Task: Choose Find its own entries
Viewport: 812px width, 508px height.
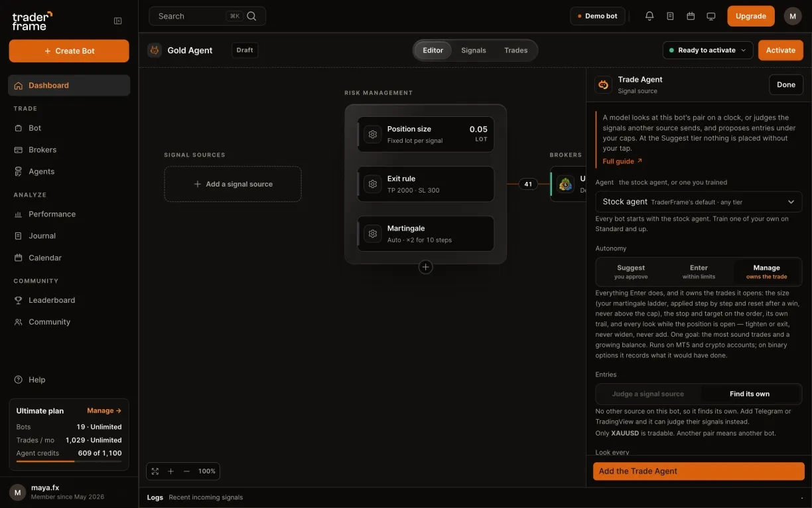Action: point(750,394)
